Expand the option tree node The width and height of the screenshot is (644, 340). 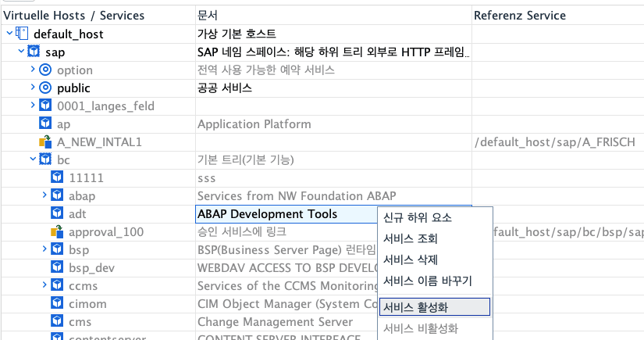33,69
